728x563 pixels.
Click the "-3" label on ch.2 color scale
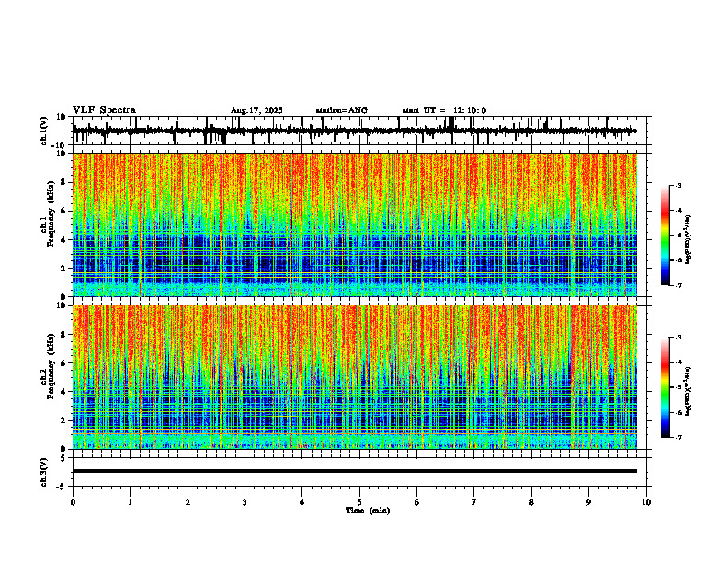click(677, 338)
